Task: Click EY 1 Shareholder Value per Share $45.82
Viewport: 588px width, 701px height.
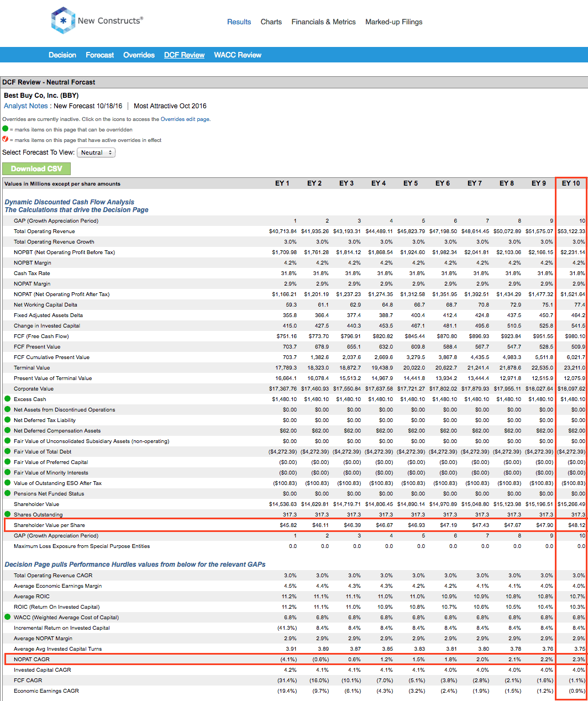Action: [288, 525]
